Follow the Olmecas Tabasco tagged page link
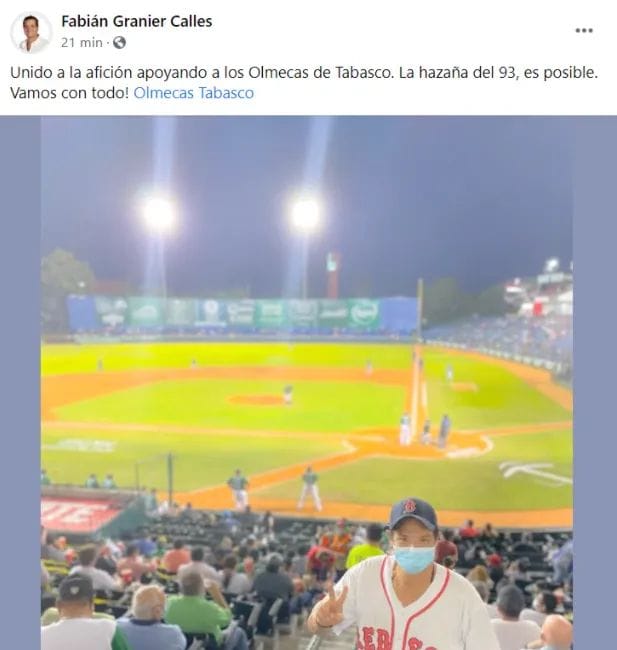This screenshot has width=617, height=650. (x=194, y=93)
